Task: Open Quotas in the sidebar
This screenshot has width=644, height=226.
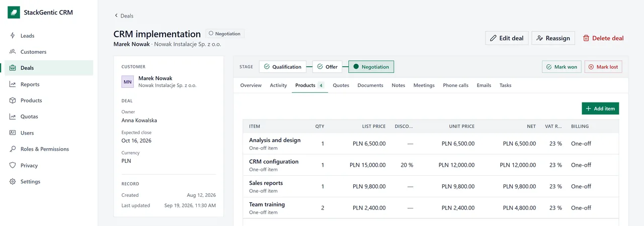Action: [49, 117]
